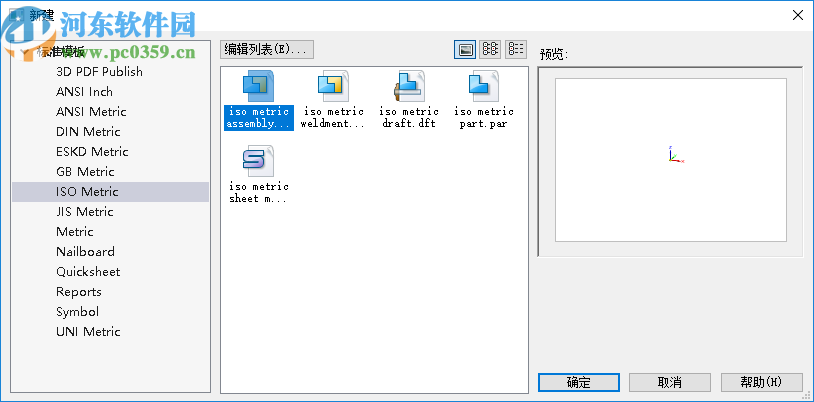Viewport: 814px width, 402px height.
Task: Confirm with the 确定 button
Action: click(x=579, y=383)
